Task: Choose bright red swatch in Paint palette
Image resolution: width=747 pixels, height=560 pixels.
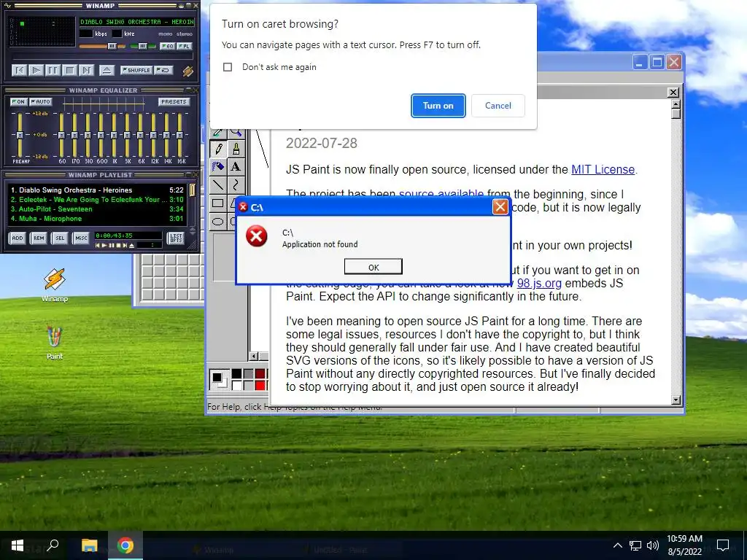Action: (x=260, y=385)
